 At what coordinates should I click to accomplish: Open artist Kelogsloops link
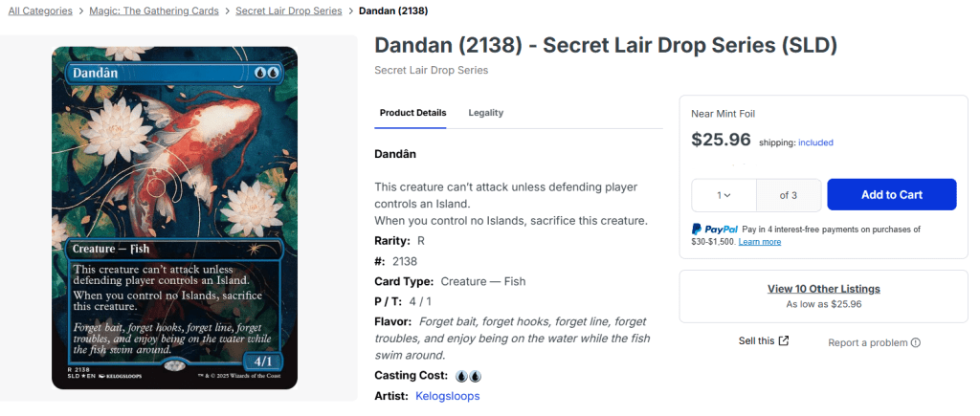[x=447, y=396]
